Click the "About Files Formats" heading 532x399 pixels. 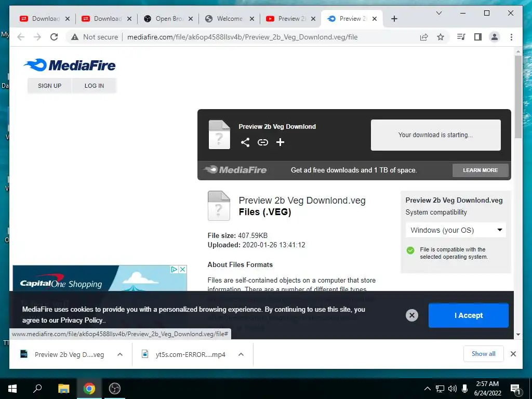[x=240, y=264]
